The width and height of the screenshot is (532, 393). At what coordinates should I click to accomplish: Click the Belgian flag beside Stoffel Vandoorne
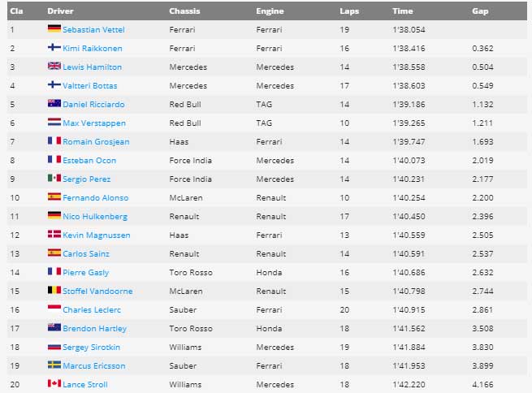coord(54,291)
